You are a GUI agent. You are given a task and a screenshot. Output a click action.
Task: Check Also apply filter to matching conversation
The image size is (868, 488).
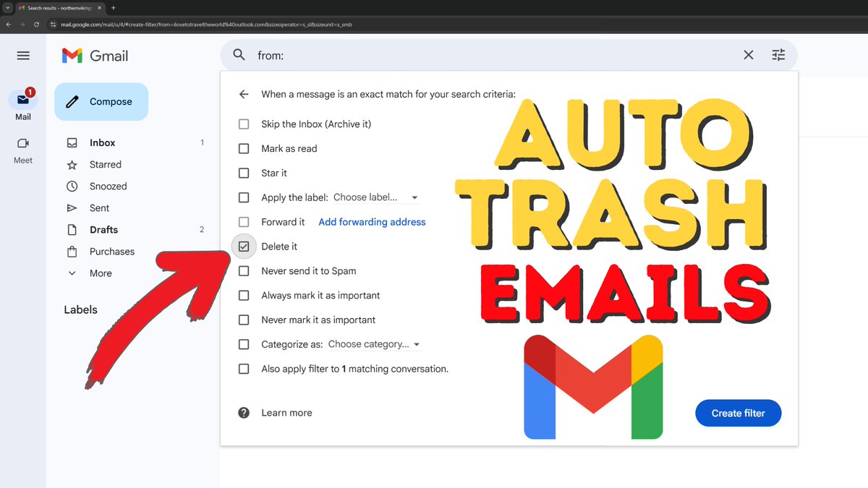point(244,369)
